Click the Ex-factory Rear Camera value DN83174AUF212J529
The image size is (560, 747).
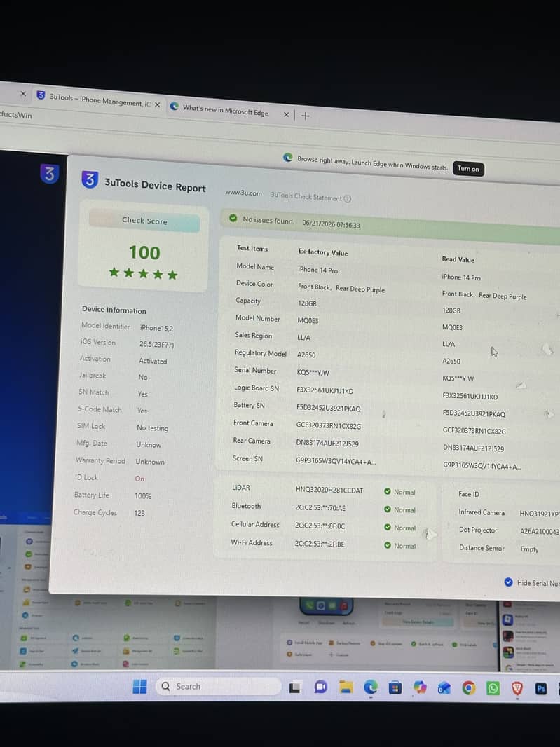click(327, 443)
